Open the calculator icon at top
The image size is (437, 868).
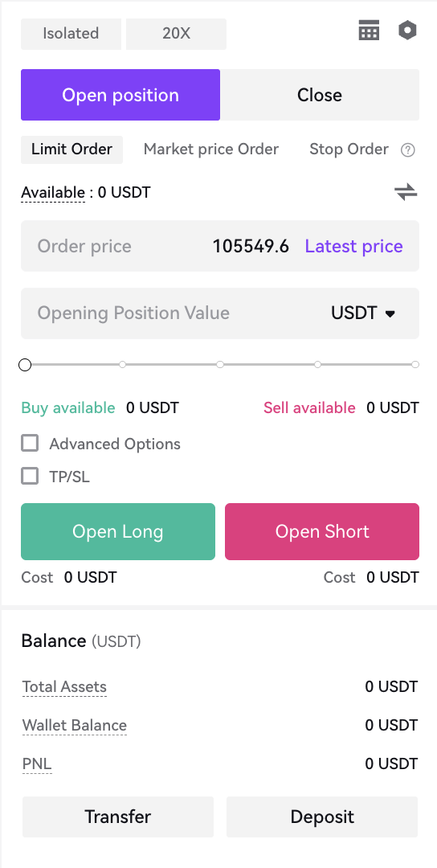tap(369, 31)
